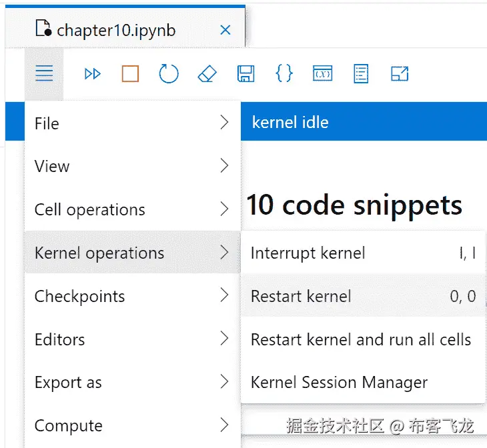The image size is (487, 448).
Task: Expand chevron next to Compute
Action: (225, 425)
